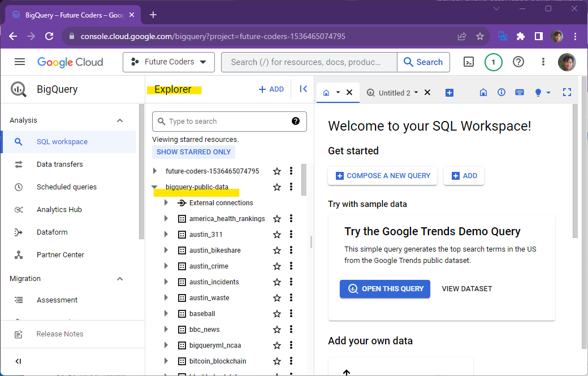Open keyboard shortcuts icon in SQL workspace toolbar
This screenshot has width=588, height=376.
tap(520, 92)
